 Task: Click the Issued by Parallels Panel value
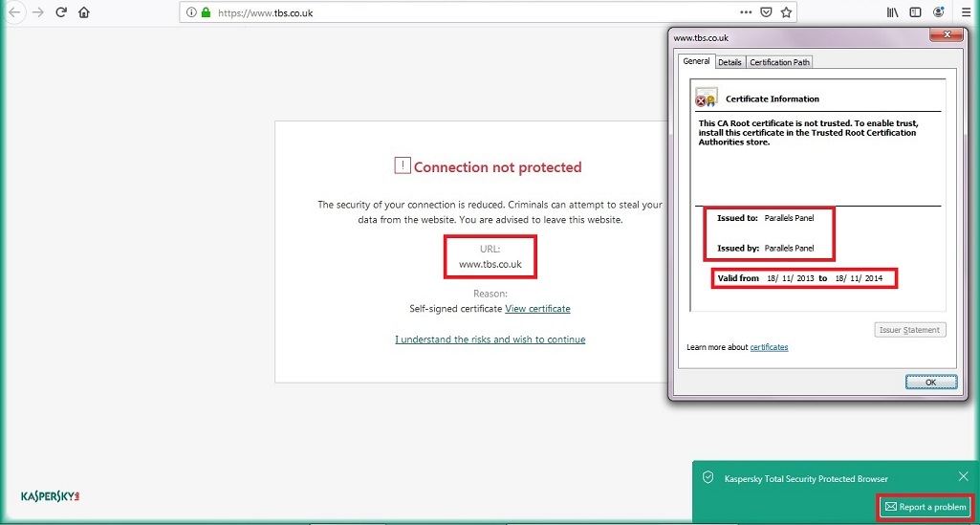(x=789, y=248)
